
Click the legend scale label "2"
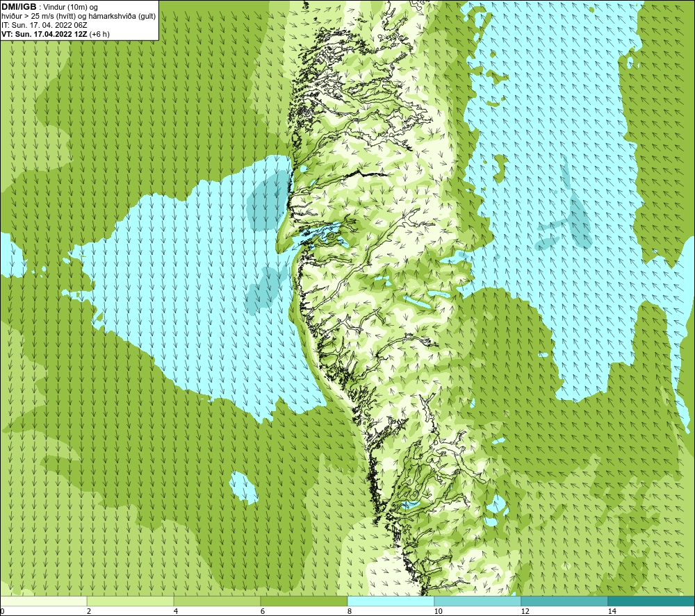click(x=89, y=611)
